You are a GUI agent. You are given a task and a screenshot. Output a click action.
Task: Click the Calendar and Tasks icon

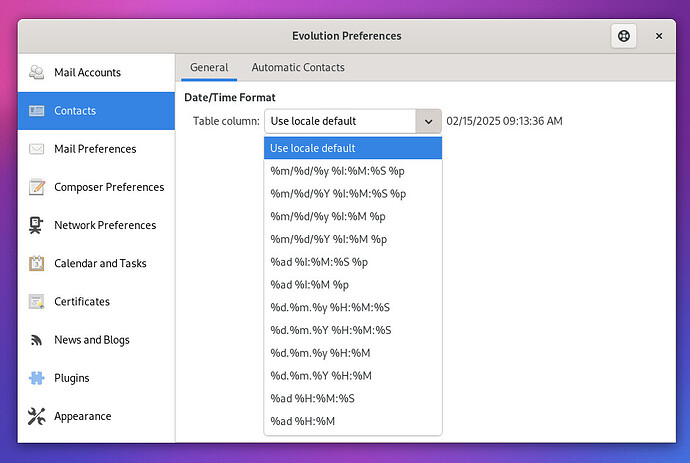[36, 263]
